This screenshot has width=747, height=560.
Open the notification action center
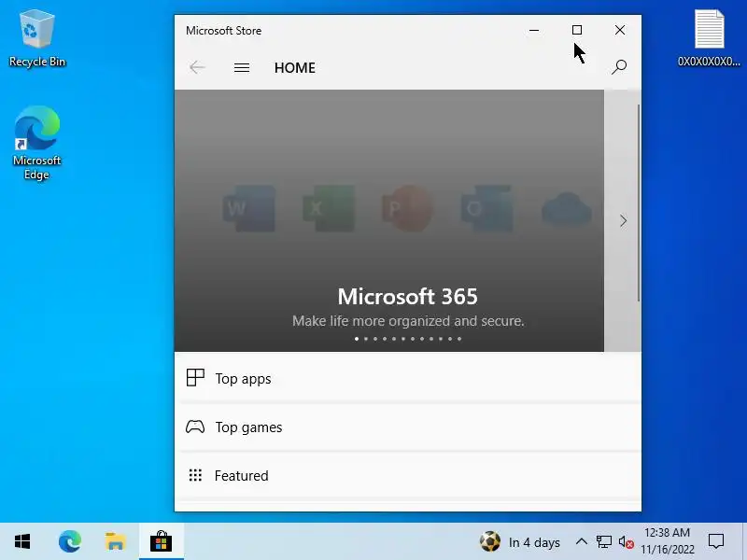click(x=716, y=541)
